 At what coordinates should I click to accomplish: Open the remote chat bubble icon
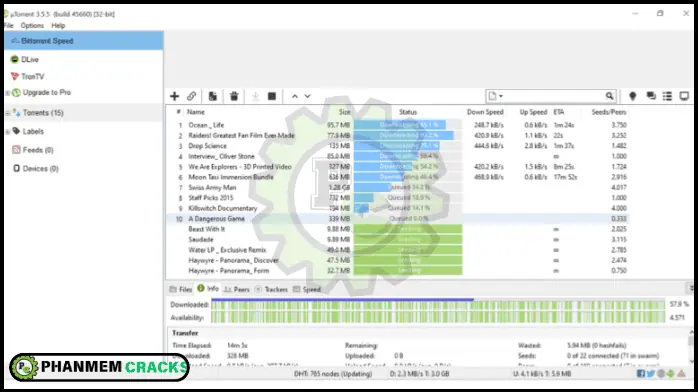[x=651, y=96]
